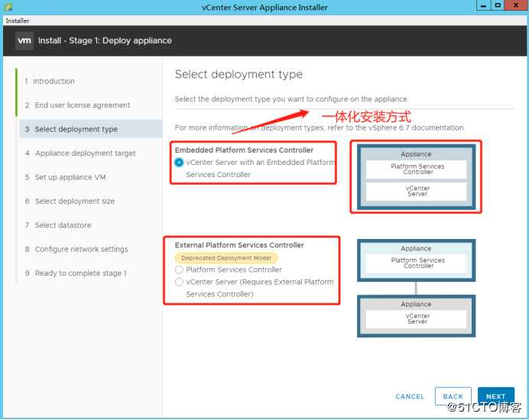Click the 'Select deployment type' heading
Viewport: 529px width, 420px height.
click(x=239, y=74)
